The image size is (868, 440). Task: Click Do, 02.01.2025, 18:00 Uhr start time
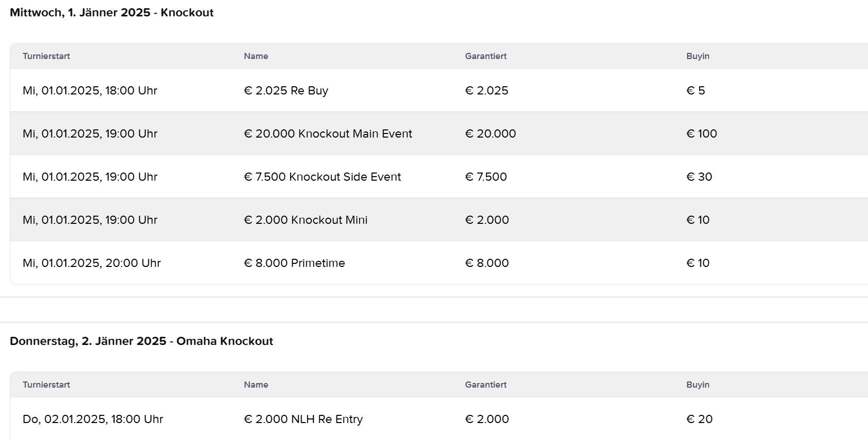tap(93, 419)
